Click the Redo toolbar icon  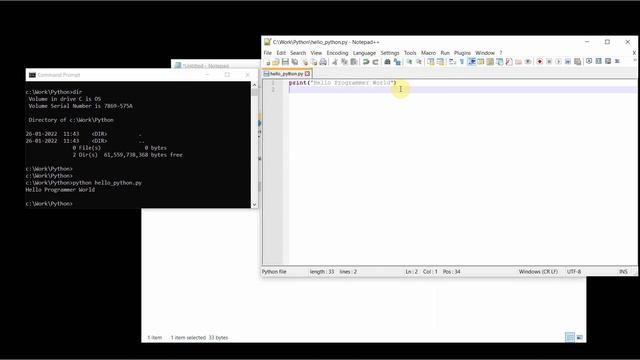pyautogui.click(x=375, y=62)
